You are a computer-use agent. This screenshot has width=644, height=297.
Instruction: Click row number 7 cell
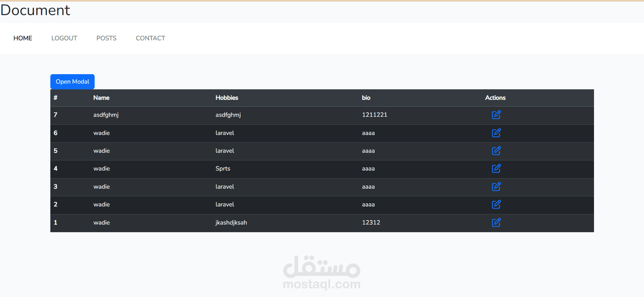click(x=55, y=115)
